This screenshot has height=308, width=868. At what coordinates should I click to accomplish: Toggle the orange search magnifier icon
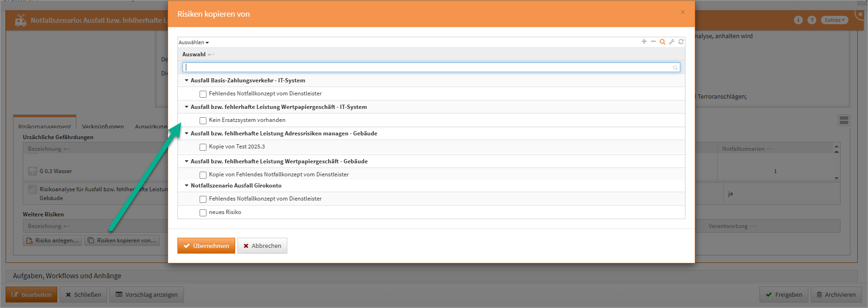tap(662, 42)
